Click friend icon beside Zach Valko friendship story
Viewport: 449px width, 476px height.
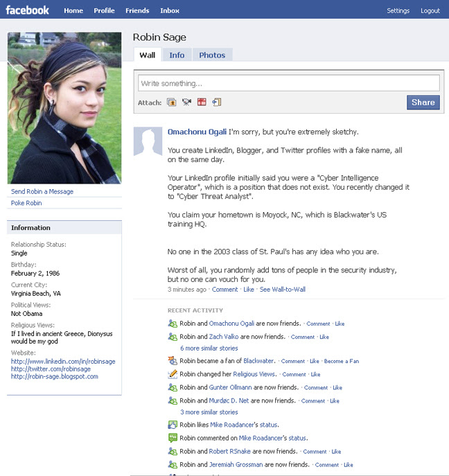tap(173, 337)
